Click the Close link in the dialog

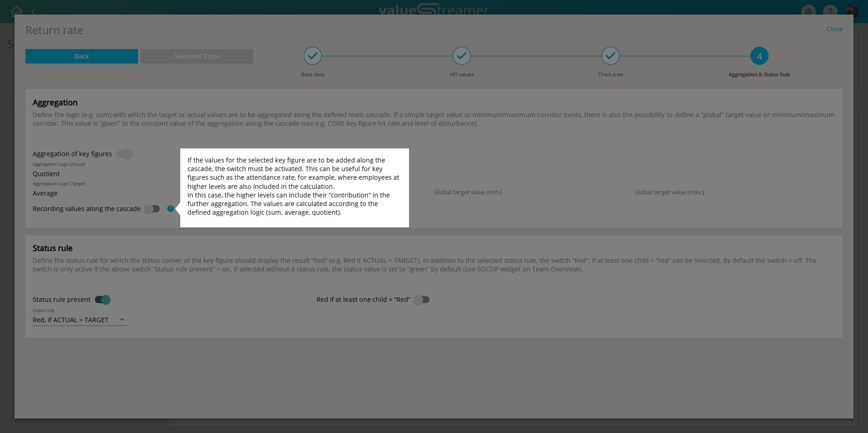[834, 29]
